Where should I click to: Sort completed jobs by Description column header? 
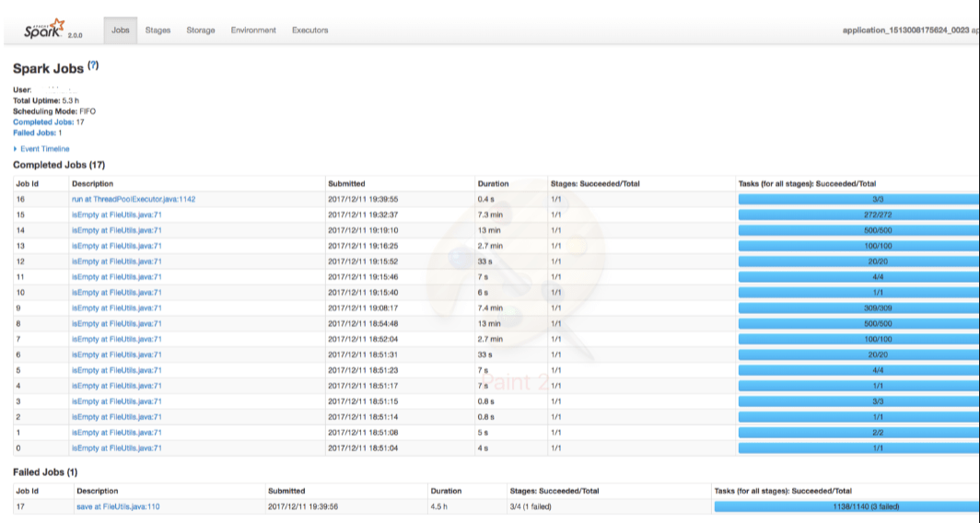click(92, 184)
